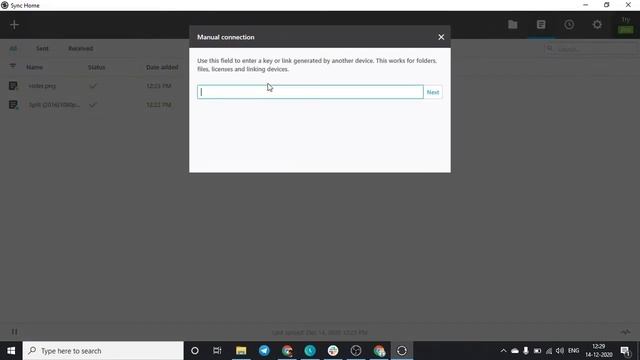Click the pause syncing icon

click(x=14, y=332)
